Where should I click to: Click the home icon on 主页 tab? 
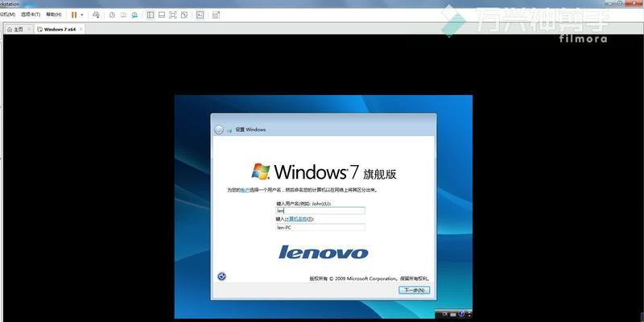(x=10, y=29)
